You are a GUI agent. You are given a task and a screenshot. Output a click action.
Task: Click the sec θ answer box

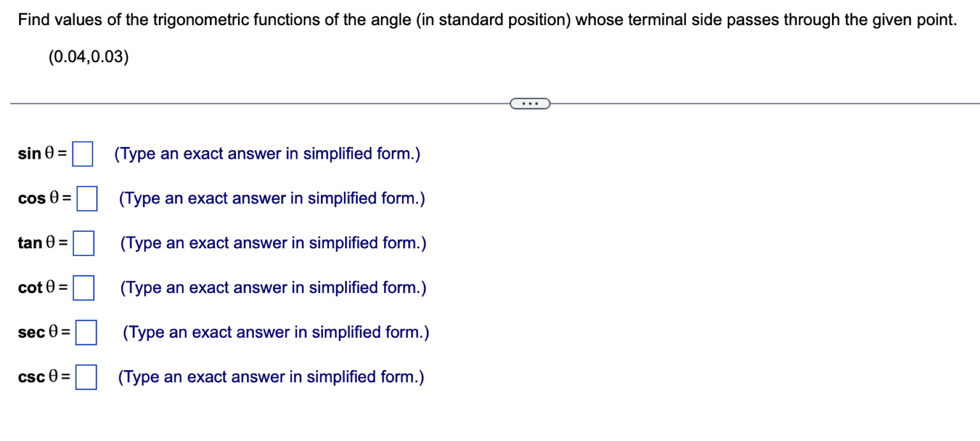pyautogui.click(x=86, y=333)
